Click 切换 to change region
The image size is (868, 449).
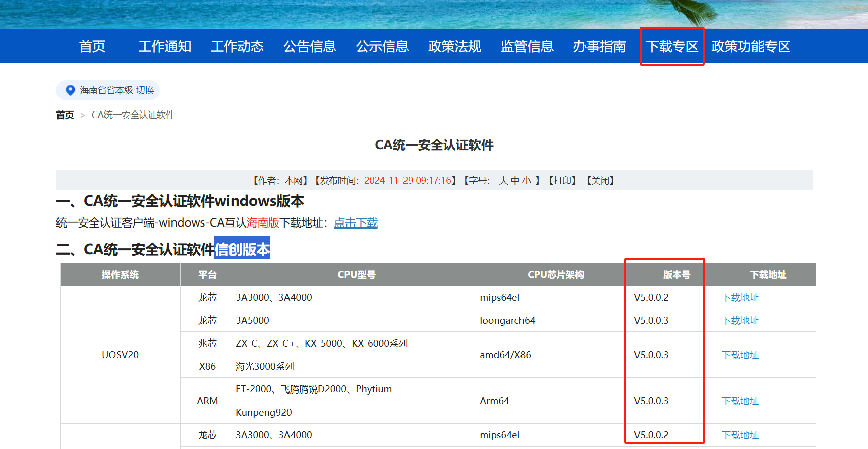tap(145, 90)
